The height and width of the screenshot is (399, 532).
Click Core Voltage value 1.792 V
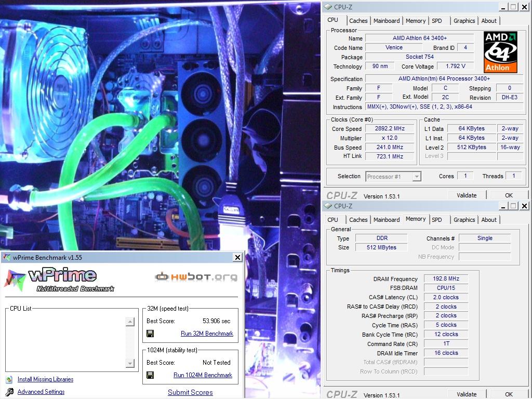455,66
